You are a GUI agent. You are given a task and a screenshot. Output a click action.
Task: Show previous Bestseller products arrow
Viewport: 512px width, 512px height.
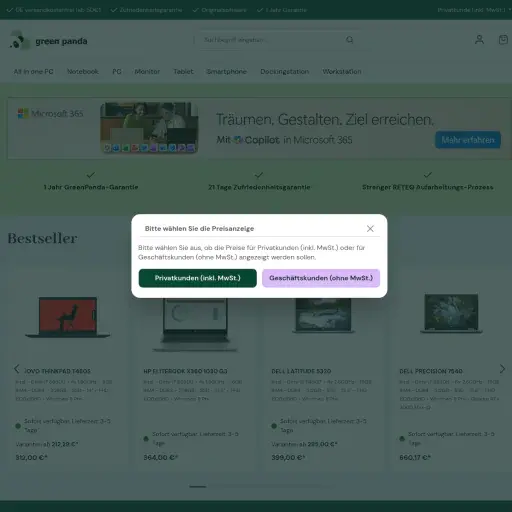point(17,369)
